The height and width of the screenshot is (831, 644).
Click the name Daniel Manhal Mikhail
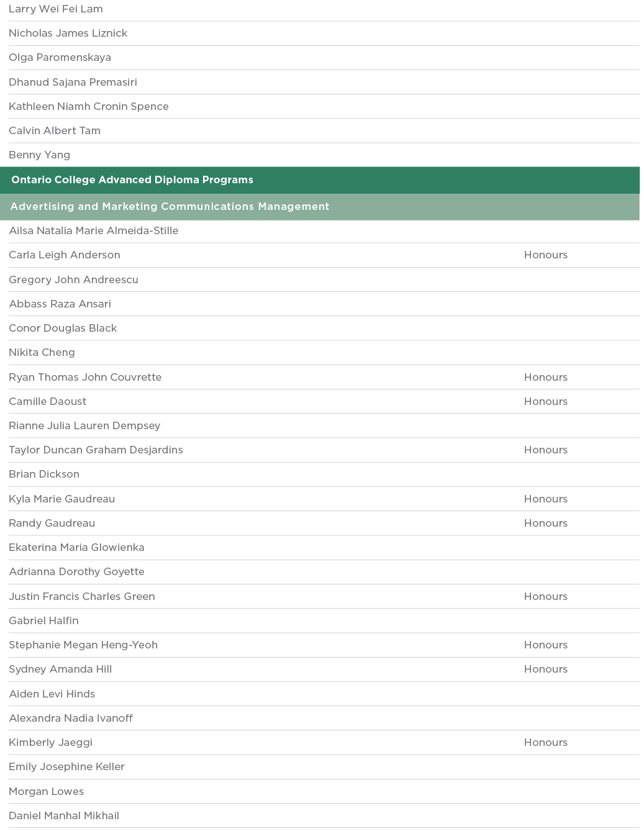coord(64,816)
